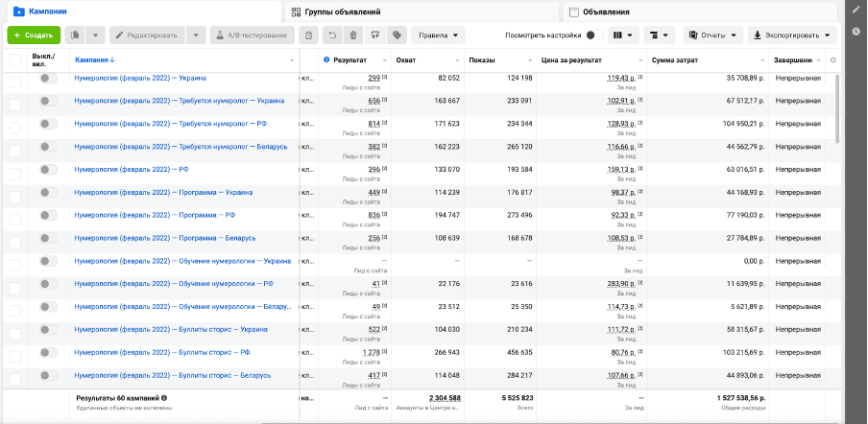Click the plus icon to add a column
868x424 pixels.
pyautogui.click(x=832, y=60)
